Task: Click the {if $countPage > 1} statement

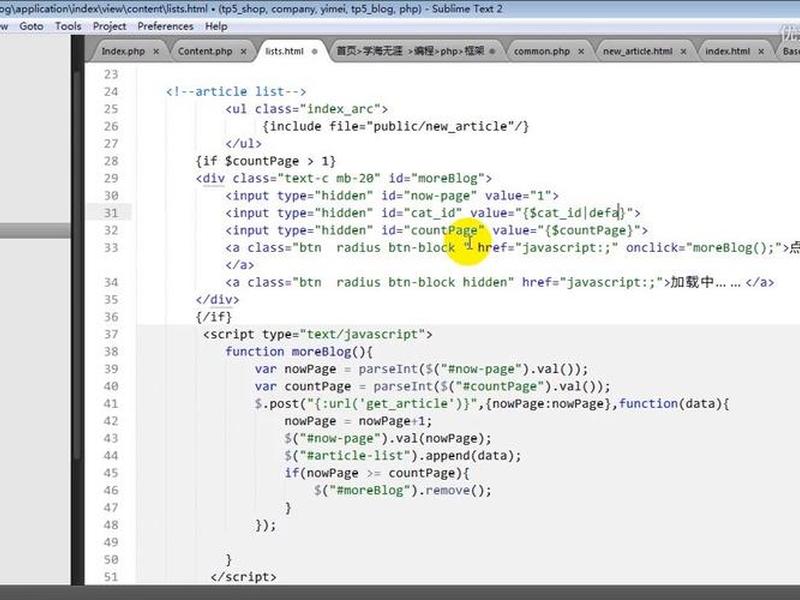Action: tap(265, 161)
